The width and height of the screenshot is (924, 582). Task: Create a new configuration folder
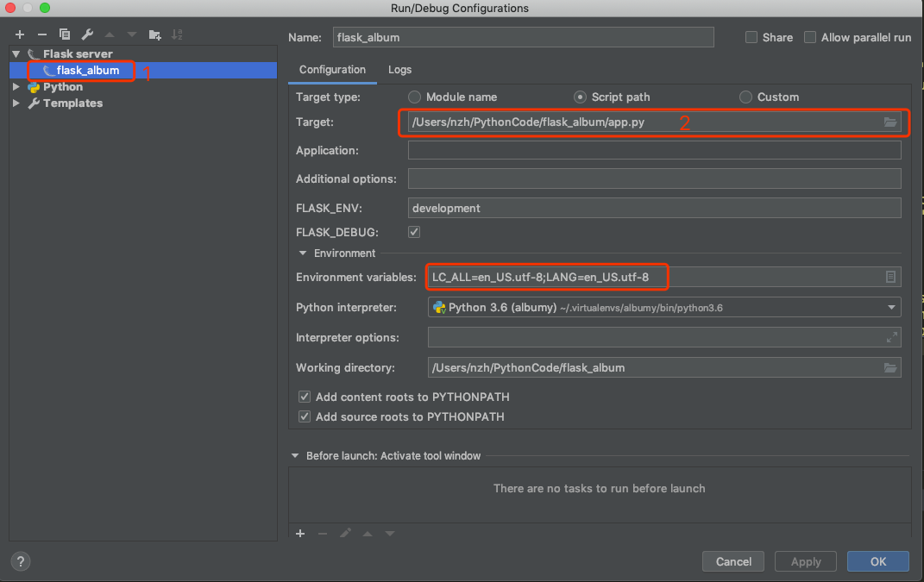pyautogui.click(x=154, y=34)
